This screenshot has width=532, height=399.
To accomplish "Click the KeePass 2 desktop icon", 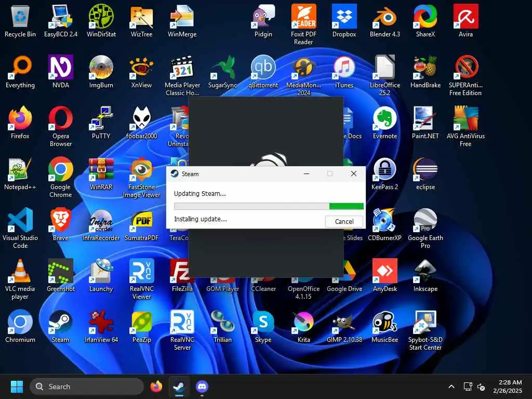I will tap(385, 173).
